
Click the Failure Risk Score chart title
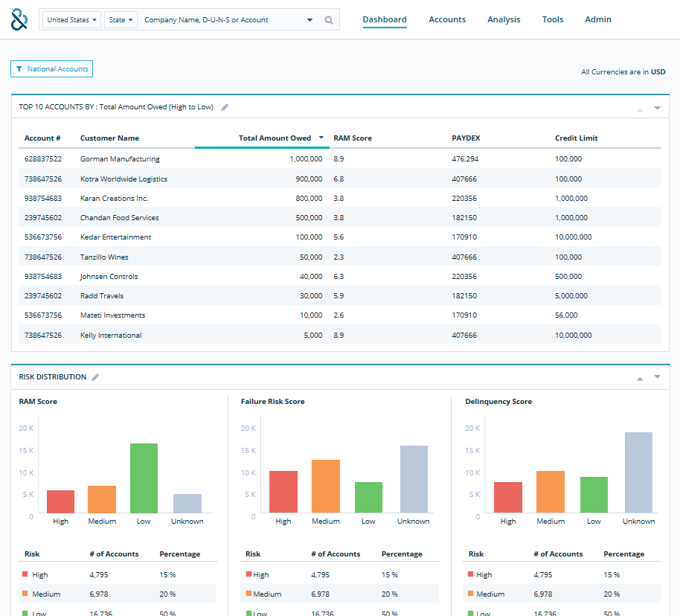272,401
